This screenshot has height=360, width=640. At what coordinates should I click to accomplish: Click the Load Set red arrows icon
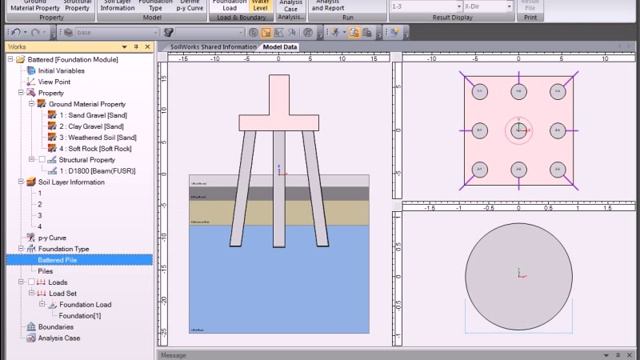[42, 293]
